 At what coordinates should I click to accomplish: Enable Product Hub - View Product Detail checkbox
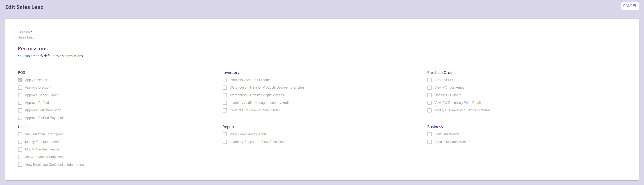click(x=225, y=110)
